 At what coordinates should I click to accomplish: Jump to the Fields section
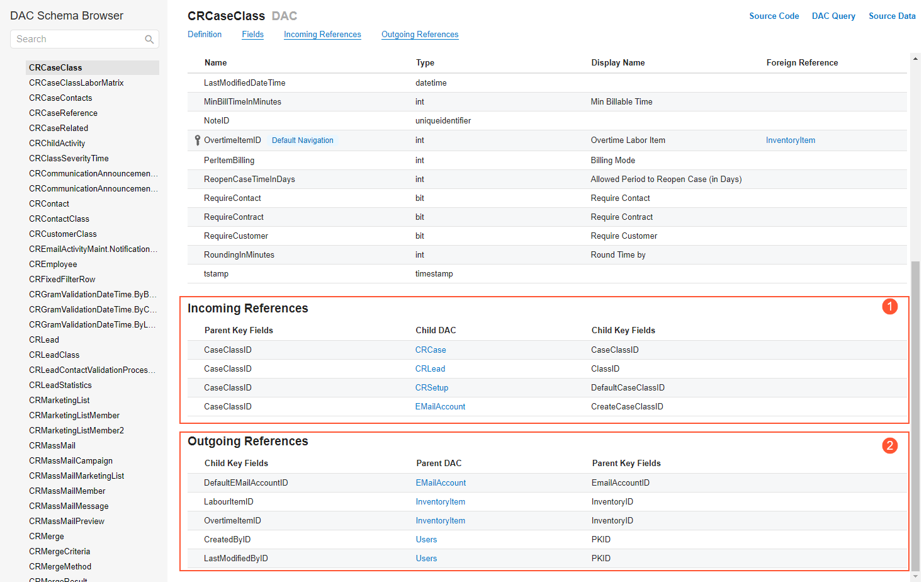coord(252,35)
